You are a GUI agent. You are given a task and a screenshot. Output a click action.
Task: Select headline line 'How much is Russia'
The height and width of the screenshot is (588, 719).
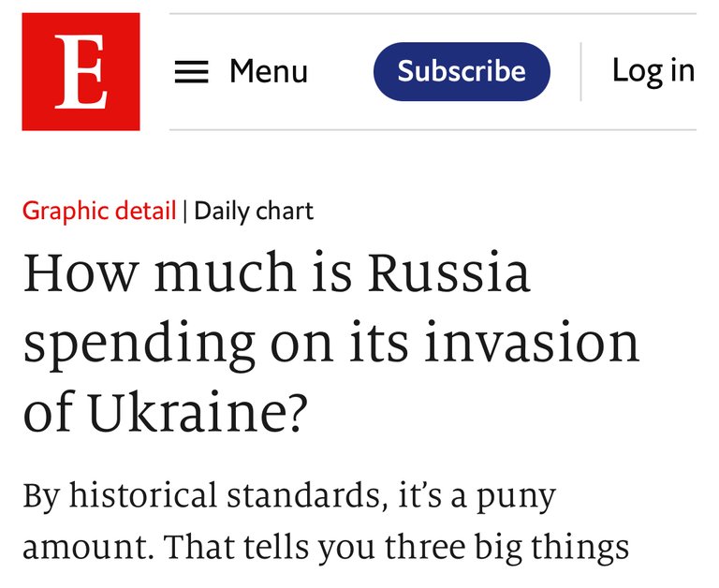[x=277, y=272]
